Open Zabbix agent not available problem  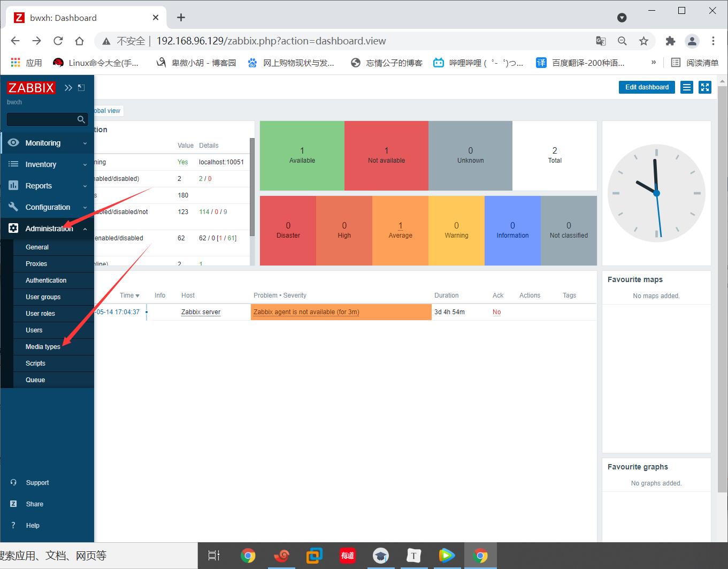point(306,312)
